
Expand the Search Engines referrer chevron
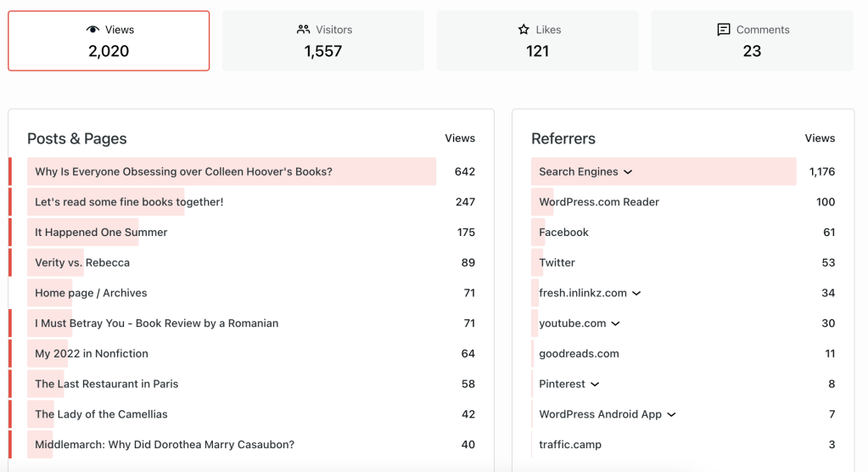(628, 171)
